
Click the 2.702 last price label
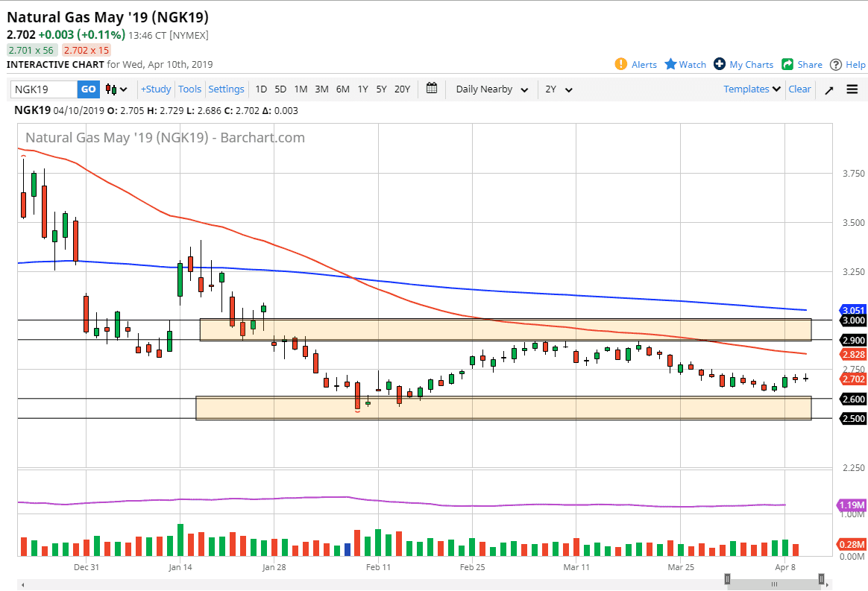[x=853, y=379]
